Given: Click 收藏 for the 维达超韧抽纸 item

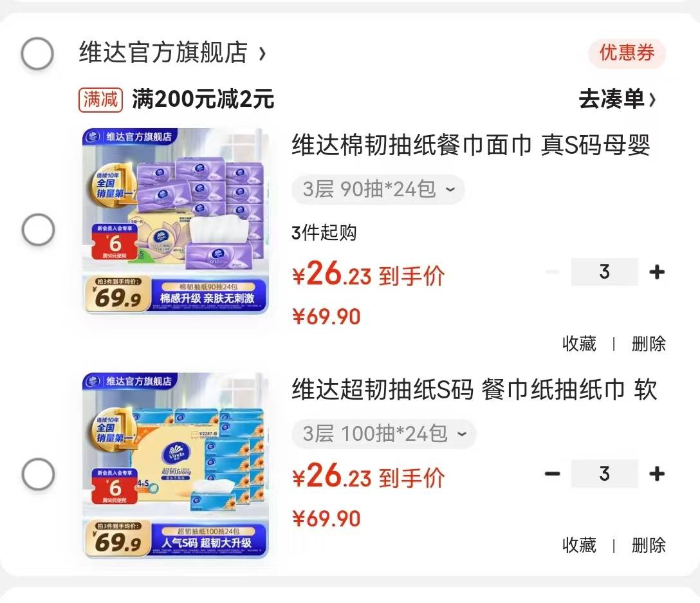Looking at the screenshot, I should 579,545.
